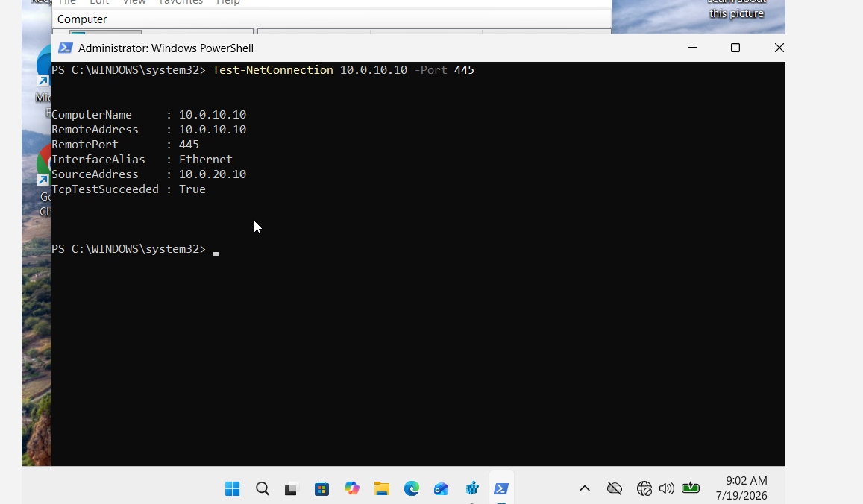Open network status globe tray icon

pyautogui.click(x=644, y=488)
